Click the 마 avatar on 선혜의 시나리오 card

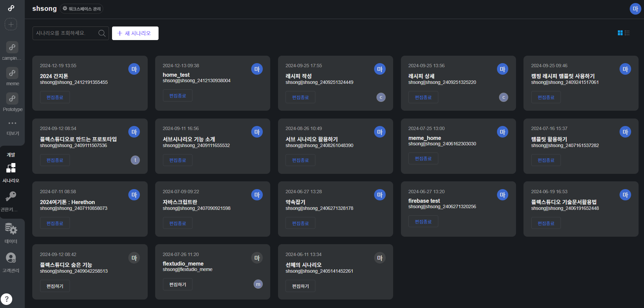pyautogui.click(x=380, y=258)
